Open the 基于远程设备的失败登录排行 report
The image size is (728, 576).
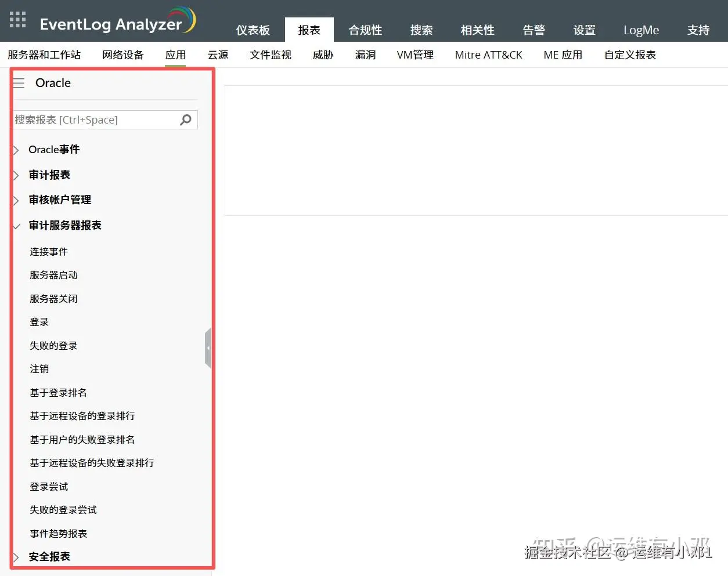click(x=92, y=463)
